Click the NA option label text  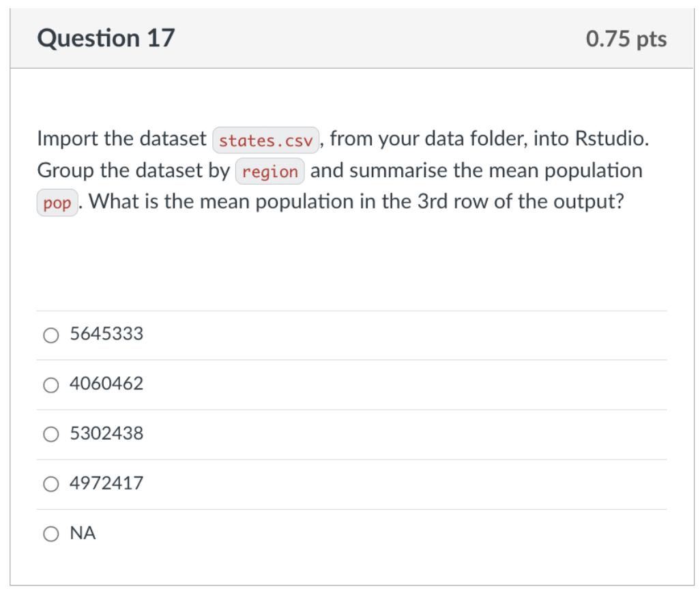[83, 533]
